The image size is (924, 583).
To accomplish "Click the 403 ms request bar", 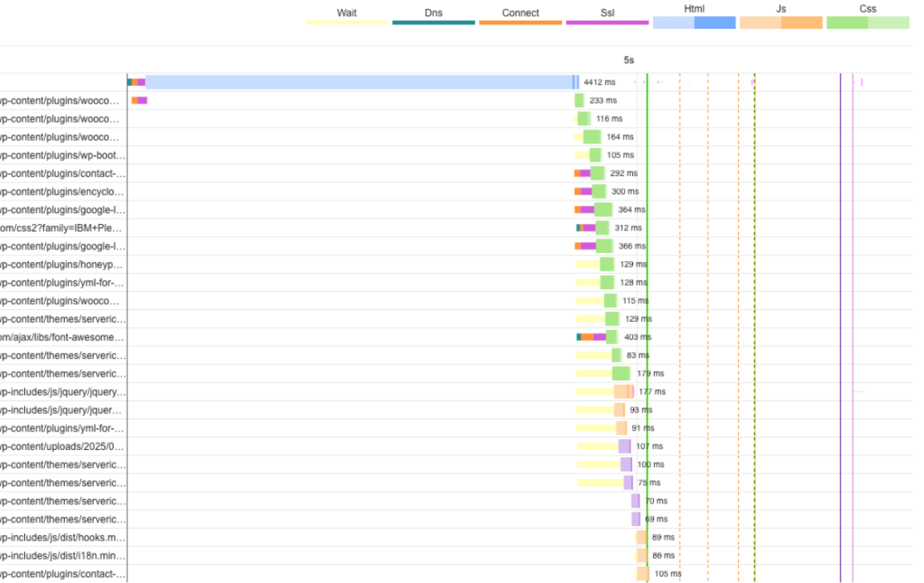I will 611,337.
